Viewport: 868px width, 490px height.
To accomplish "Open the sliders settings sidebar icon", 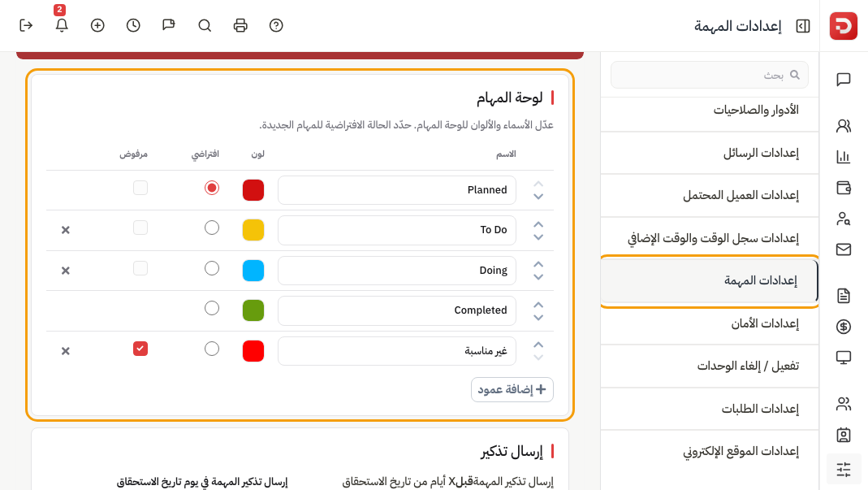I will coord(843,470).
